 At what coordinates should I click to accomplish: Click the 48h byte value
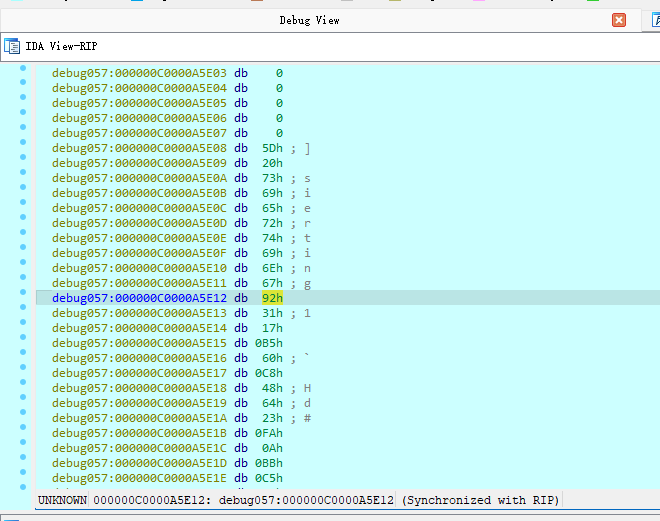point(272,388)
